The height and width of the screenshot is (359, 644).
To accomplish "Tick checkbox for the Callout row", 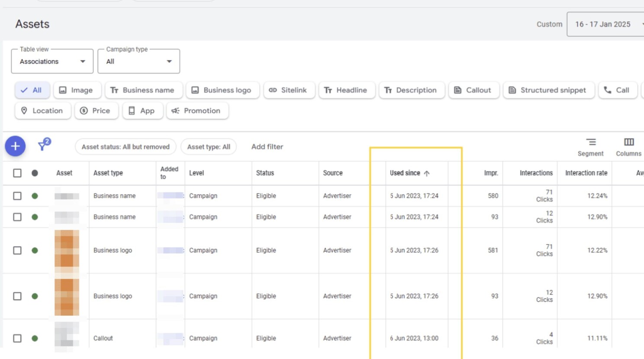I will tap(17, 338).
